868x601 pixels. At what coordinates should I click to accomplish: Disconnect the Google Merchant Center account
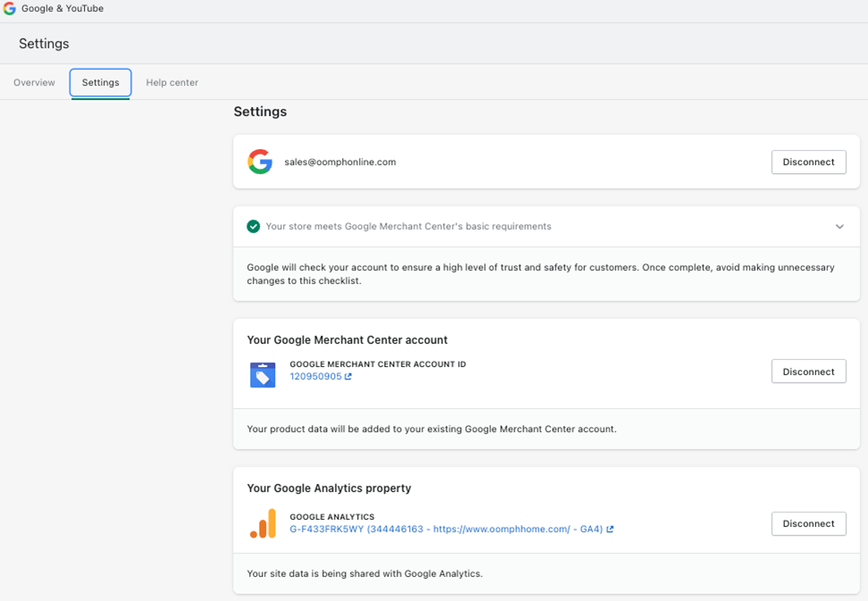point(808,371)
